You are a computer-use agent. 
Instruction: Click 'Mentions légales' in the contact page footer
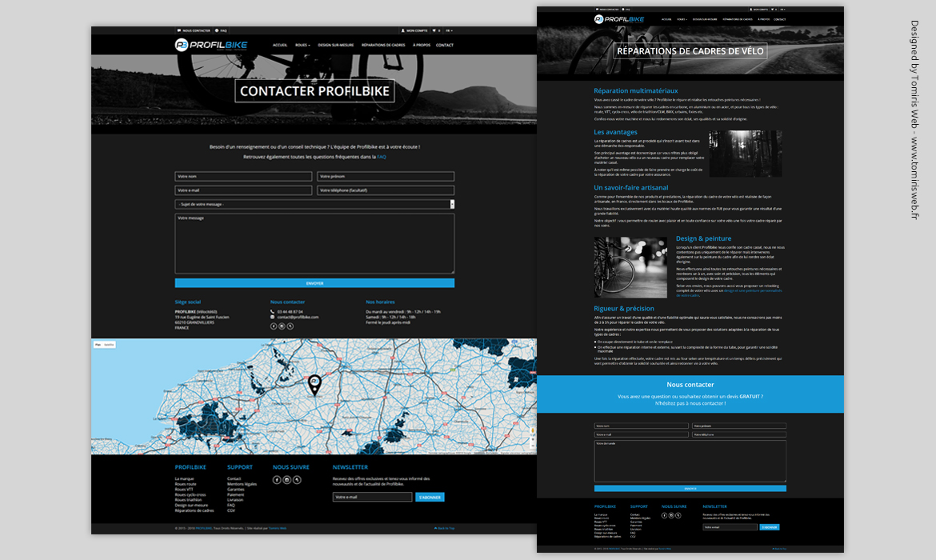point(242,484)
